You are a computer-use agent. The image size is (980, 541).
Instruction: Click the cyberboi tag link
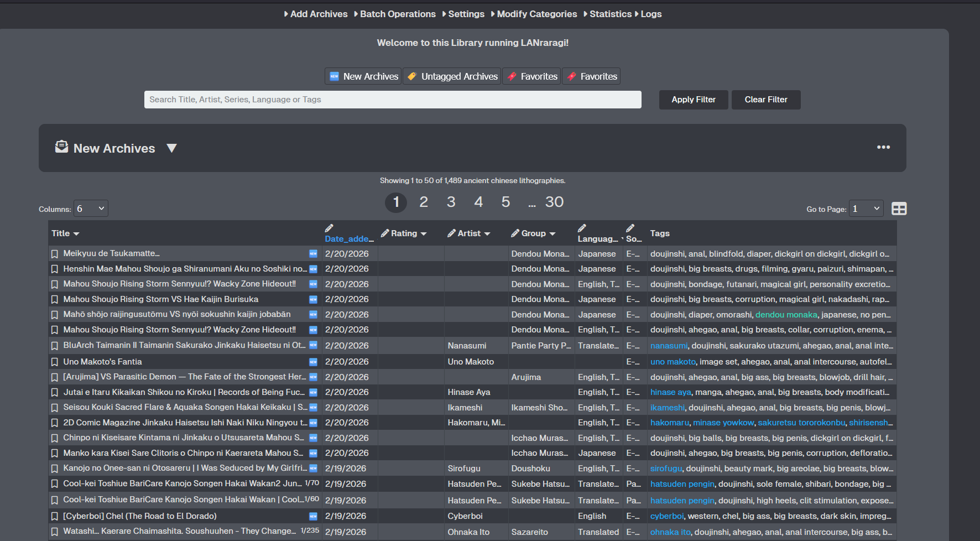click(667, 516)
